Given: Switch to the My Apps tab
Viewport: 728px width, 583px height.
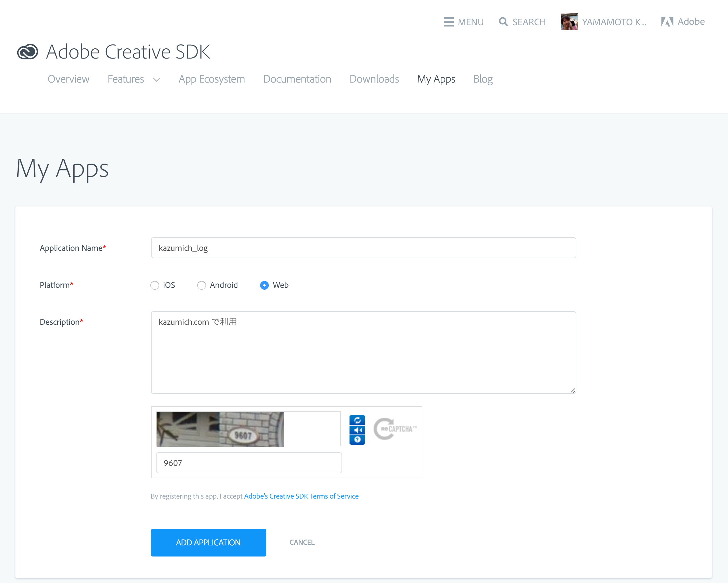Looking at the screenshot, I should pyautogui.click(x=436, y=79).
